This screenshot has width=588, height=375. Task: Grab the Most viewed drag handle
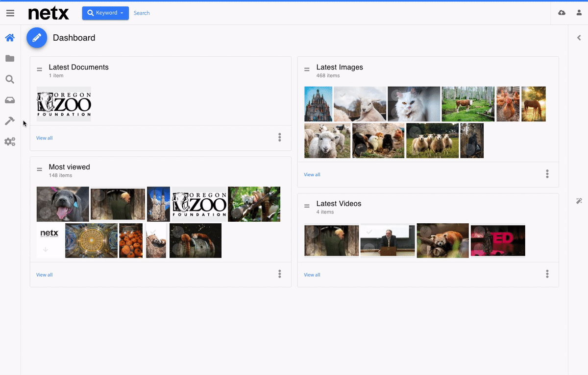click(40, 169)
